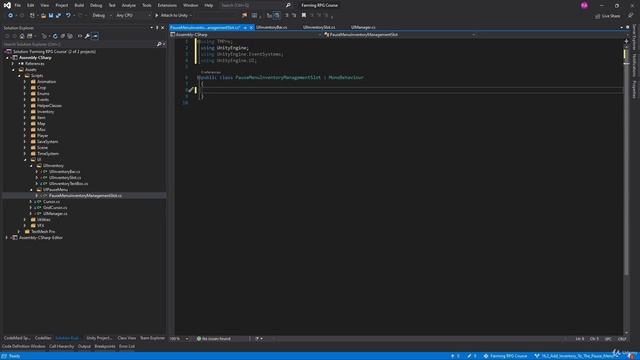
Task: Close the Solution Explorer panel
Action: (x=162, y=28)
